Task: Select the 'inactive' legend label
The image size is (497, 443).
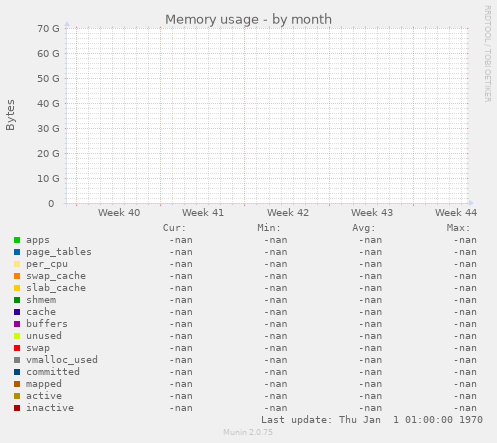Action: click(50, 408)
